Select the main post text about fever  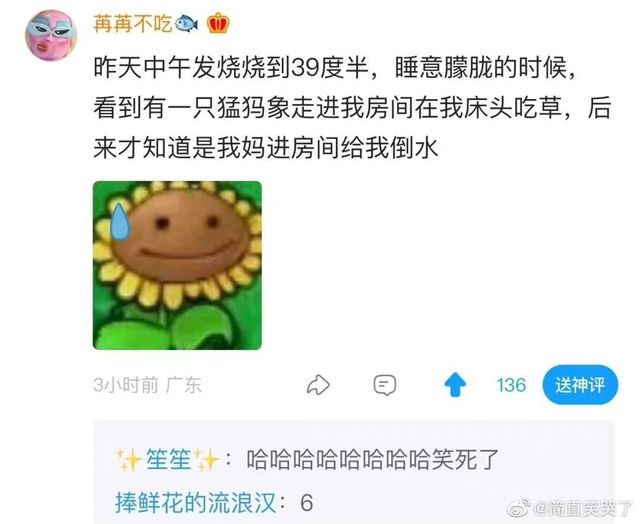(352, 108)
